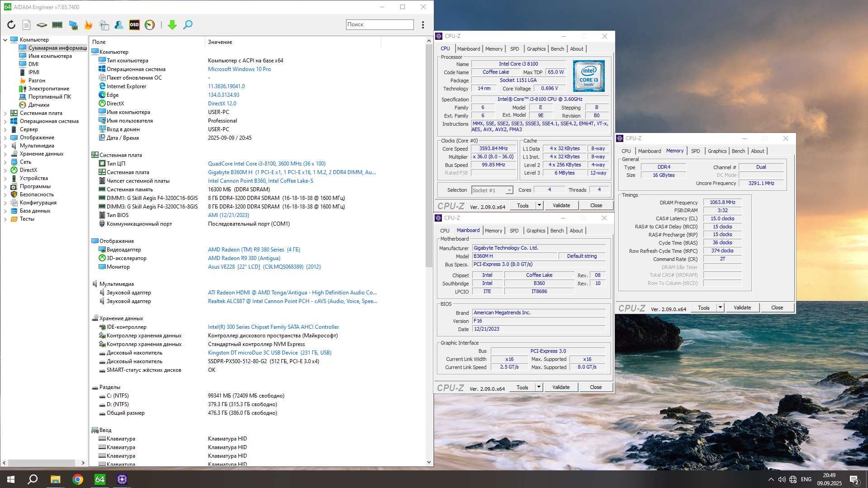868x488 pixels.
Task: Expand the Сервер tree node
Action: pyautogui.click(x=5, y=129)
